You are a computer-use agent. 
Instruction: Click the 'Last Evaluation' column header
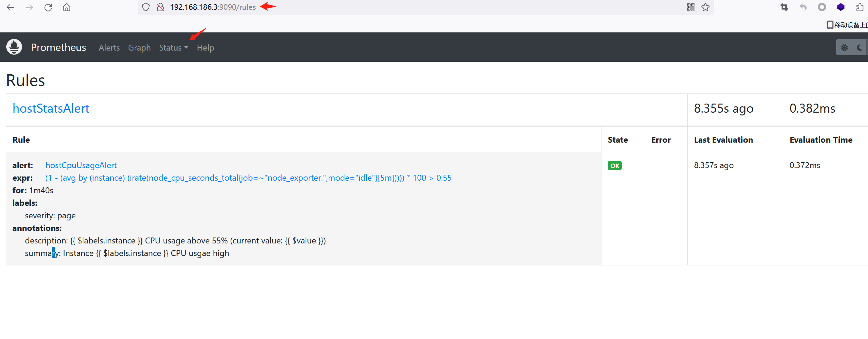coord(724,140)
